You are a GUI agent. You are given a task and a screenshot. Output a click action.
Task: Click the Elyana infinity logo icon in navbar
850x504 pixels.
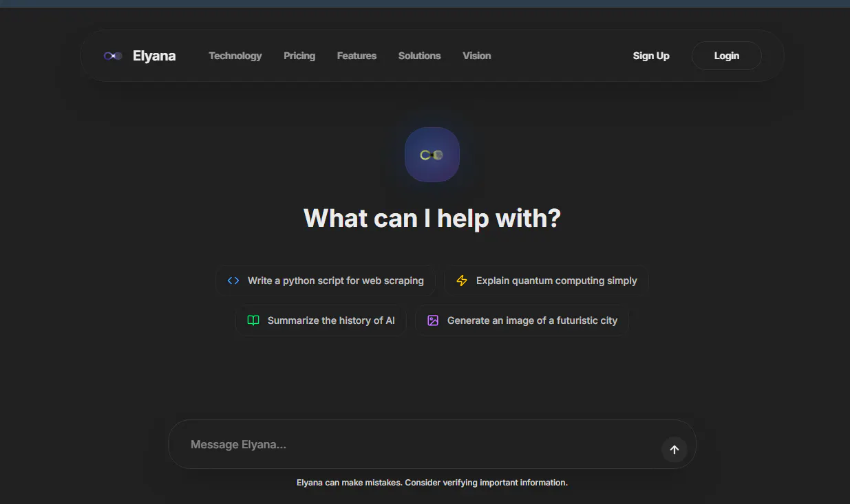[113, 56]
